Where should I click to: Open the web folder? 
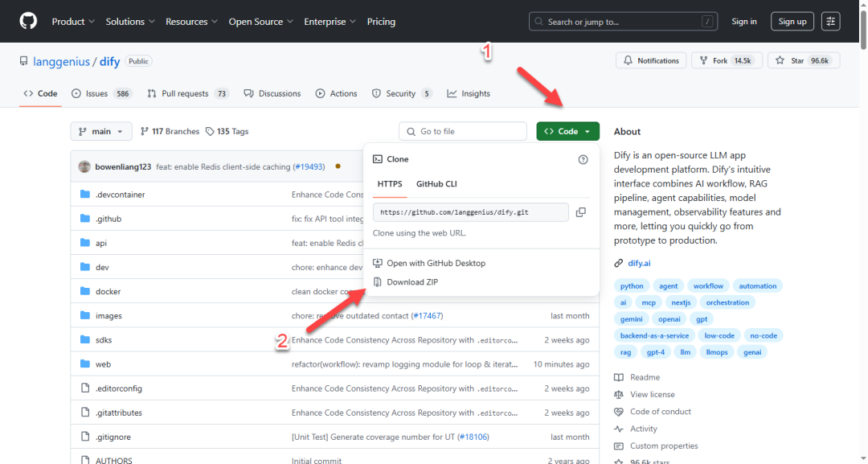point(103,363)
